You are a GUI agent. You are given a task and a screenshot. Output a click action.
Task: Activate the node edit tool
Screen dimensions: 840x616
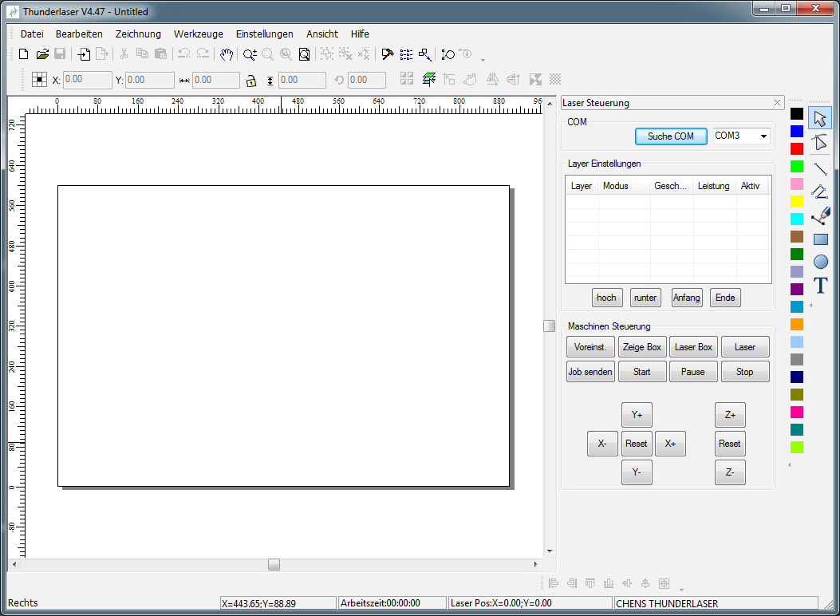point(820,143)
